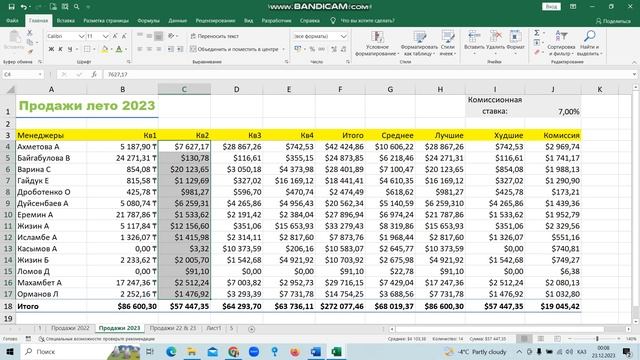Increase the font size
The width and height of the screenshot is (640, 360).
[x=115, y=36]
